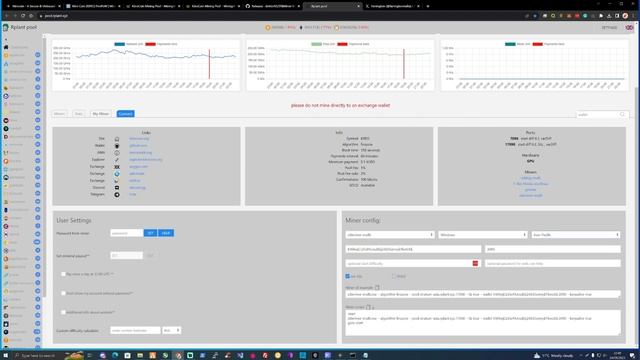Screen dimensions: 640x360
Task: Go back with the browser back arrow
Action: (x=7, y=16)
